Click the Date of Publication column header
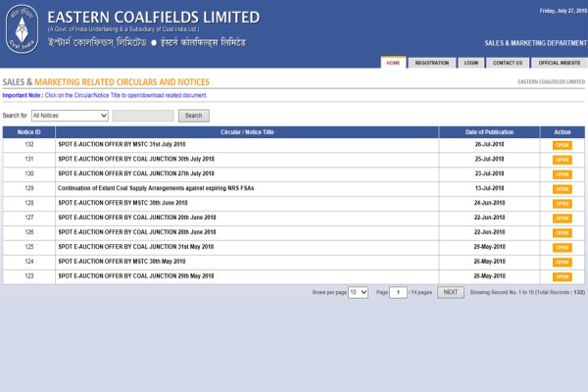 click(489, 132)
